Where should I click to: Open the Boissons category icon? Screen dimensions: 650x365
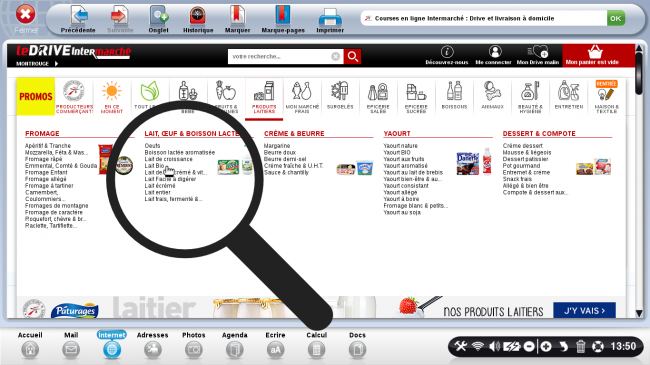(x=454, y=95)
